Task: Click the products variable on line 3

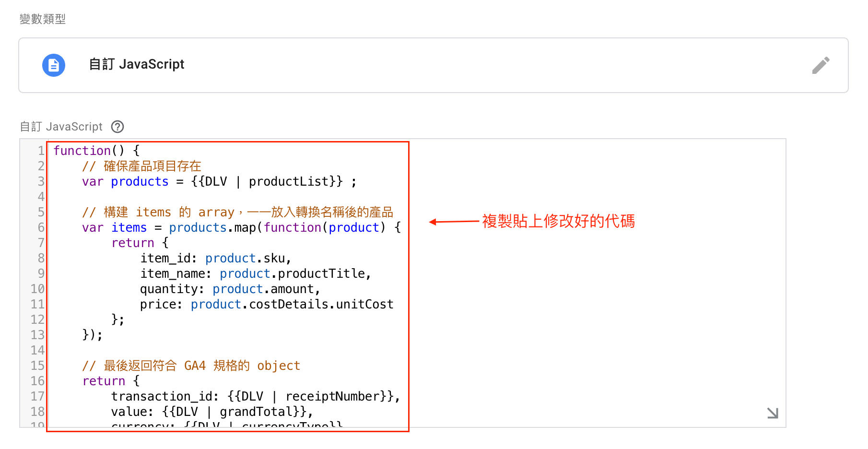Action: (x=140, y=182)
